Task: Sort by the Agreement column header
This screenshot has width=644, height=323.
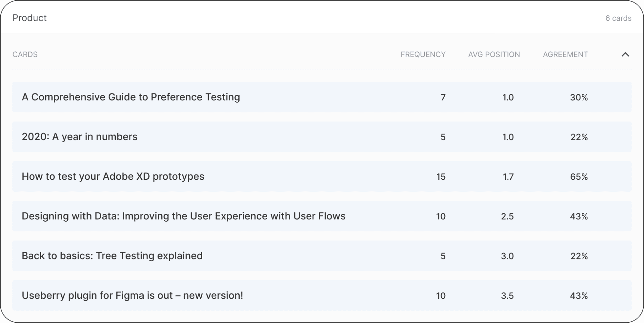Action: pyautogui.click(x=565, y=54)
